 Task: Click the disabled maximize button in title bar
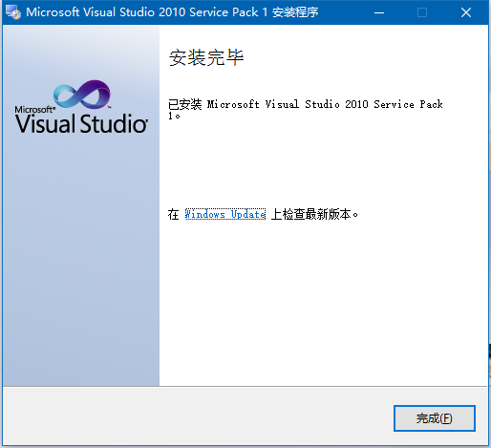click(422, 12)
